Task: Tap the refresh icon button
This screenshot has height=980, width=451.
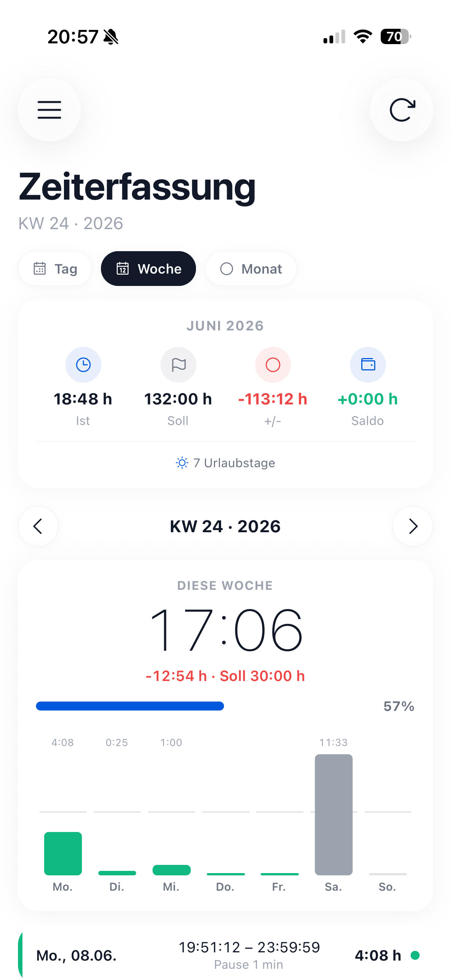Action: (x=402, y=110)
